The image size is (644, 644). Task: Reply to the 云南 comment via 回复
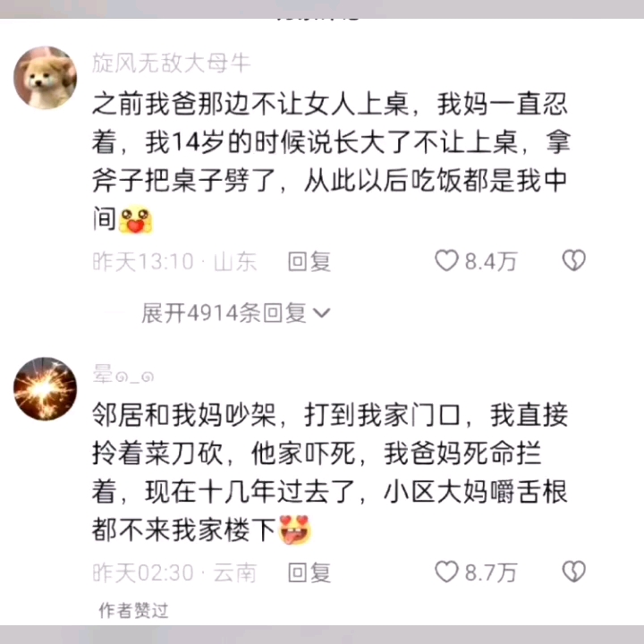(309, 572)
